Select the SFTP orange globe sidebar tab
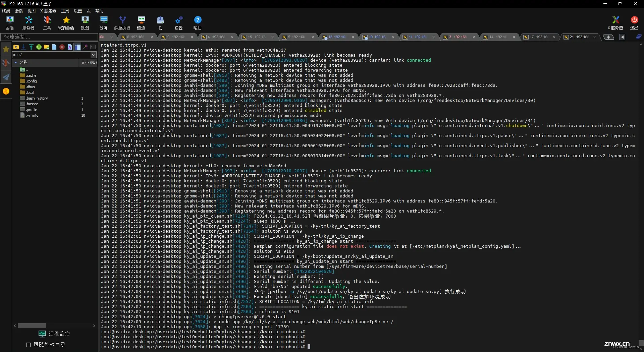This screenshot has width=644, height=352. pos(6,91)
